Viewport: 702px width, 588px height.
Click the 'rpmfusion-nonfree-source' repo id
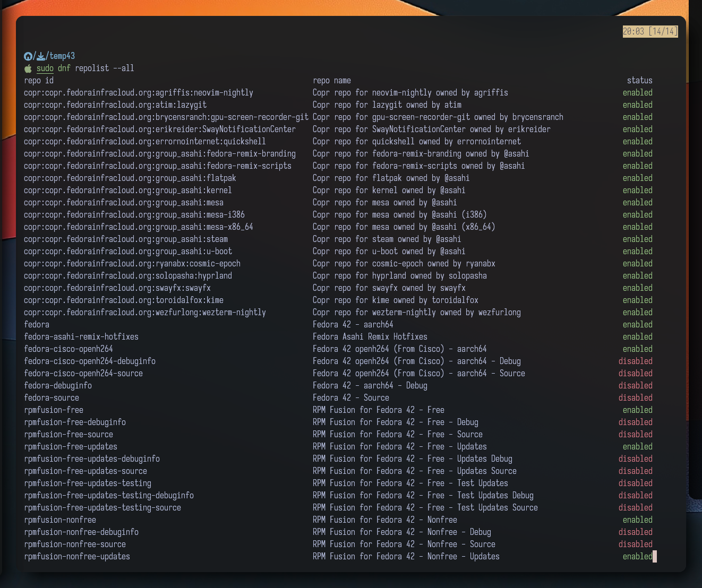coord(75,544)
